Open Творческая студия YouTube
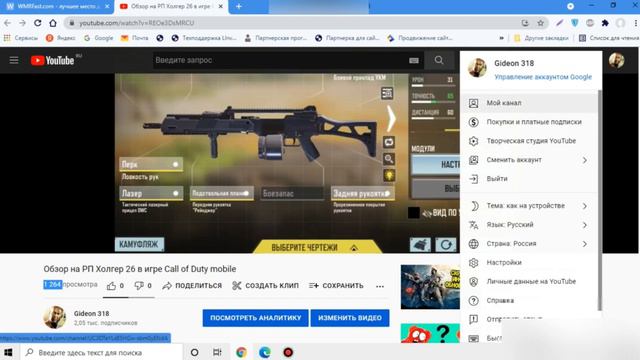 pyautogui.click(x=529, y=141)
